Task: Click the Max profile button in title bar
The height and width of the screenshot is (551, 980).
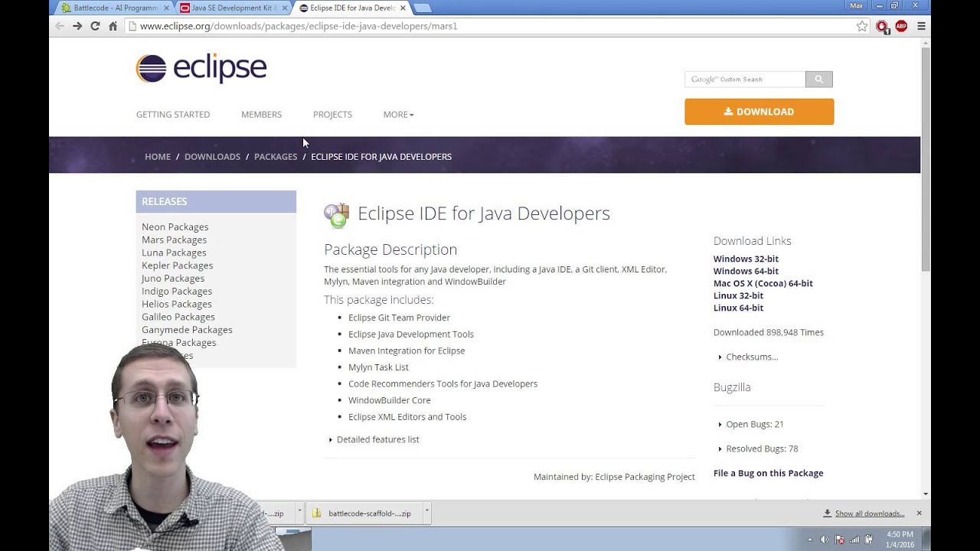Action: tap(856, 6)
